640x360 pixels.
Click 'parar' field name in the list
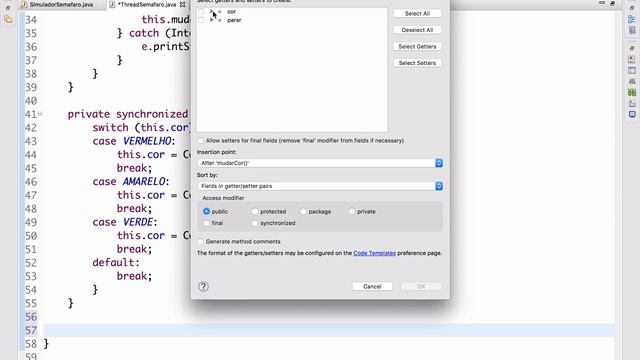[x=234, y=20]
